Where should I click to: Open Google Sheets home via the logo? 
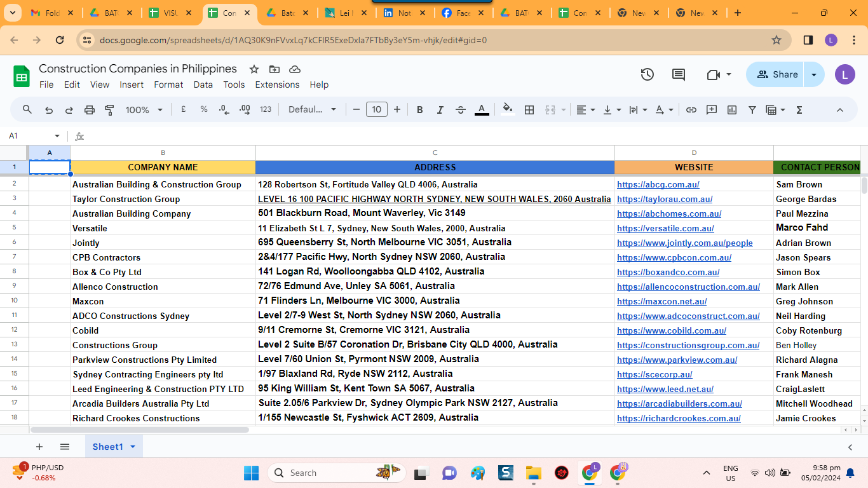pyautogui.click(x=22, y=76)
